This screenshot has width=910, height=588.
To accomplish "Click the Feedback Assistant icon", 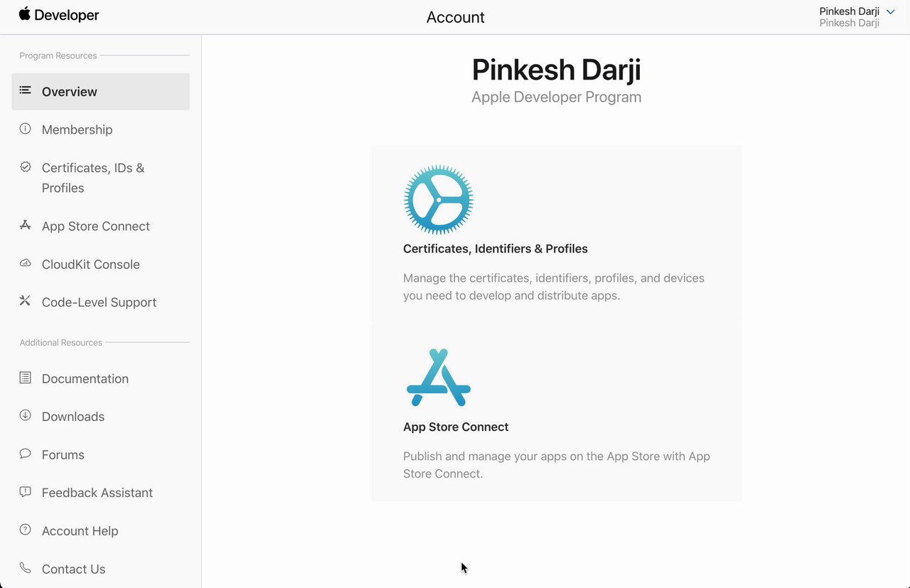I will point(25,491).
